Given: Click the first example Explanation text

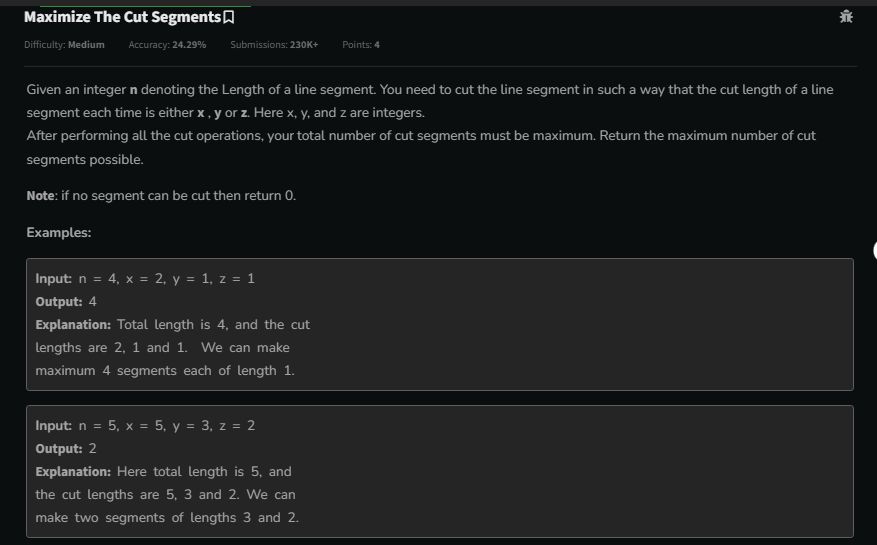Looking at the screenshot, I should point(172,347).
